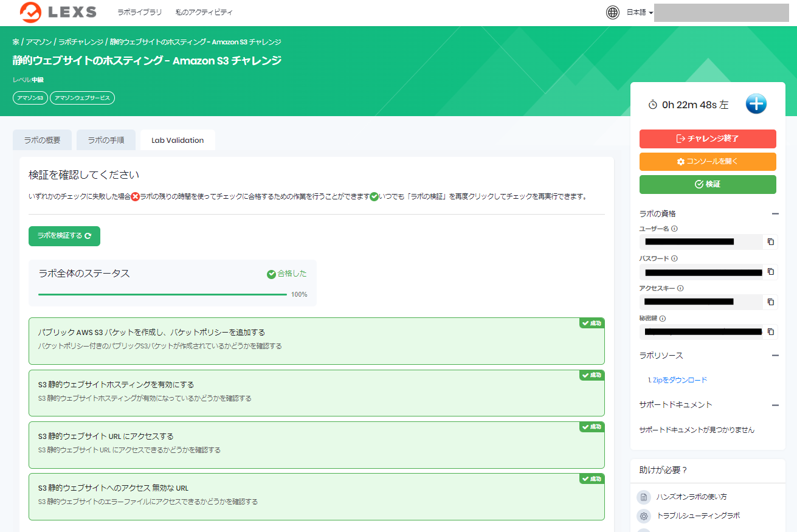Open the 日本語 language dropdown

click(x=640, y=13)
